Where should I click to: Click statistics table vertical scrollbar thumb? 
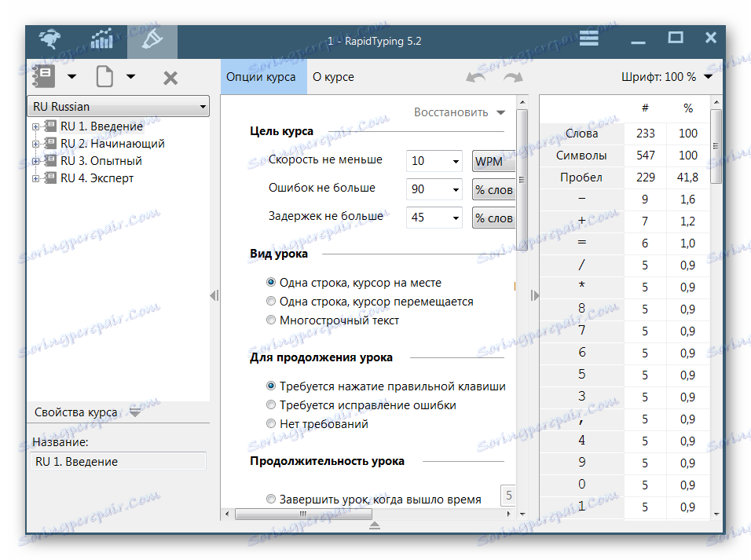click(716, 146)
